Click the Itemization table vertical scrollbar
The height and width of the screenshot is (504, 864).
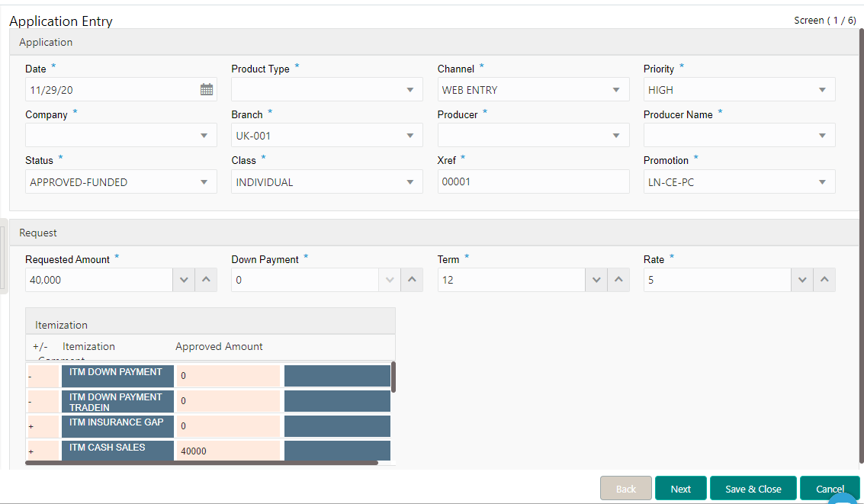(393, 377)
